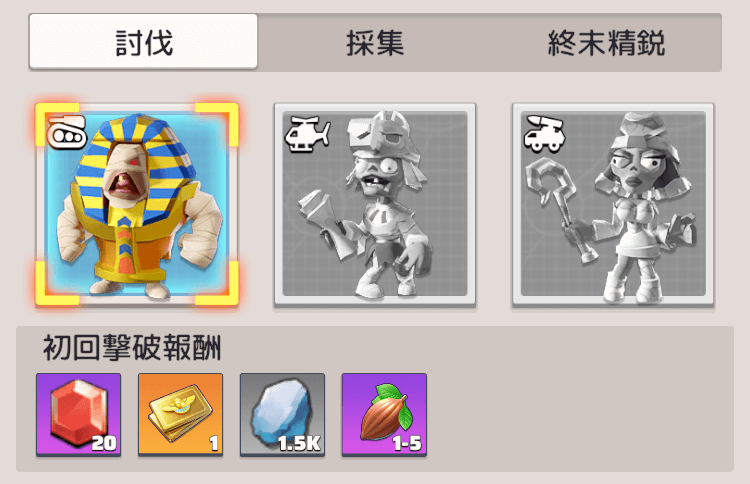Open the 採集 tab
Screen dimensions: 750x484
[375, 43]
